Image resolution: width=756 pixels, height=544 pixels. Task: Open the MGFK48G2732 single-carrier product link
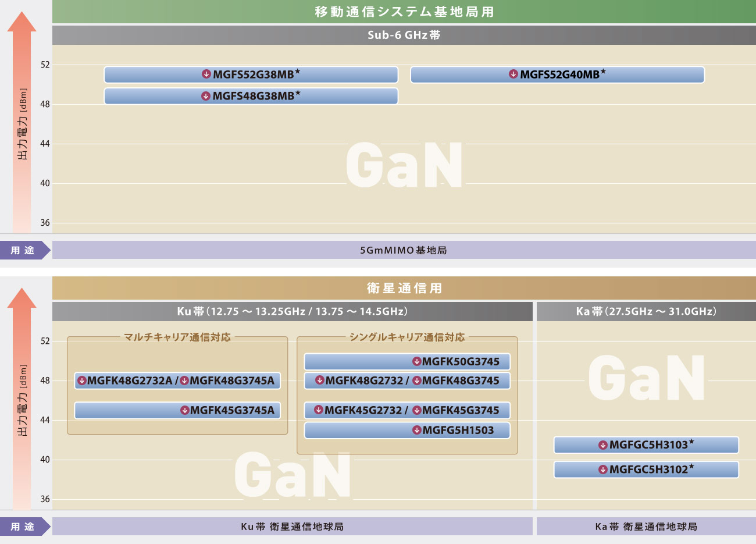tap(364, 381)
